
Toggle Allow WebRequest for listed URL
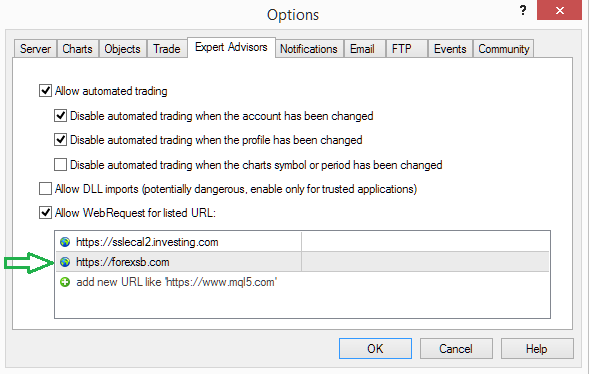[x=45, y=213]
